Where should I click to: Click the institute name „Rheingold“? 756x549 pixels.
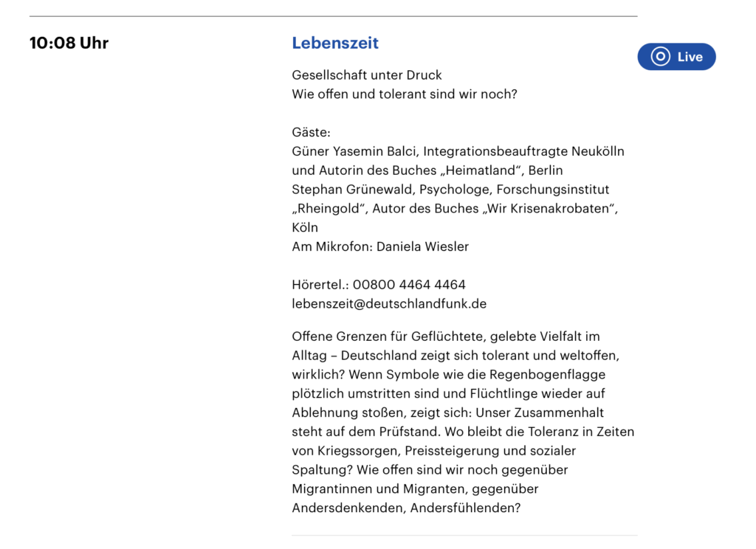(x=330, y=209)
